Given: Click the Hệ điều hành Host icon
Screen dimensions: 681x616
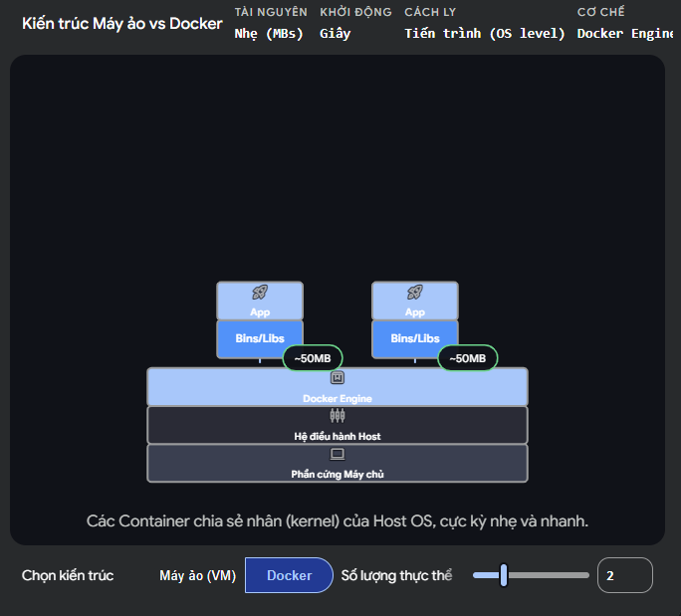Looking at the screenshot, I should [x=338, y=415].
